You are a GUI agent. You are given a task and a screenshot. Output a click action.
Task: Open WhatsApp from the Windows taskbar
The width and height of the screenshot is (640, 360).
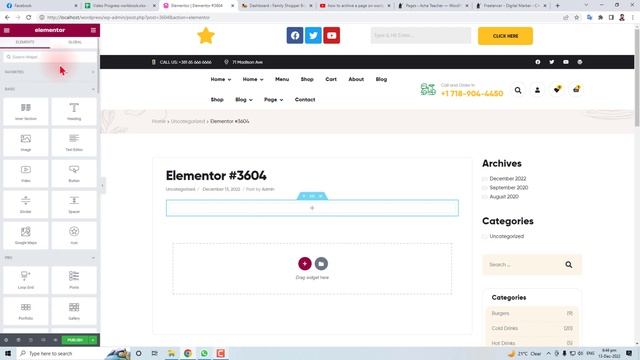point(204,353)
